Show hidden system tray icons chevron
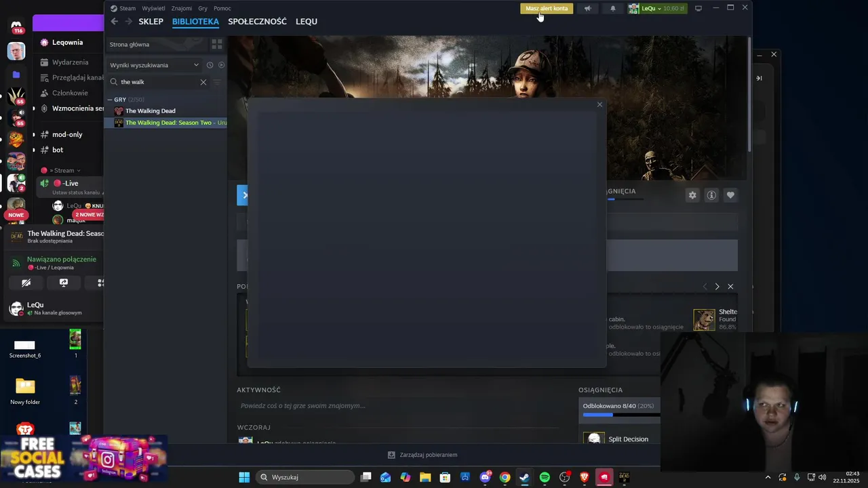Image resolution: width=868 pixels, height=488 pixels. [768, 477]
